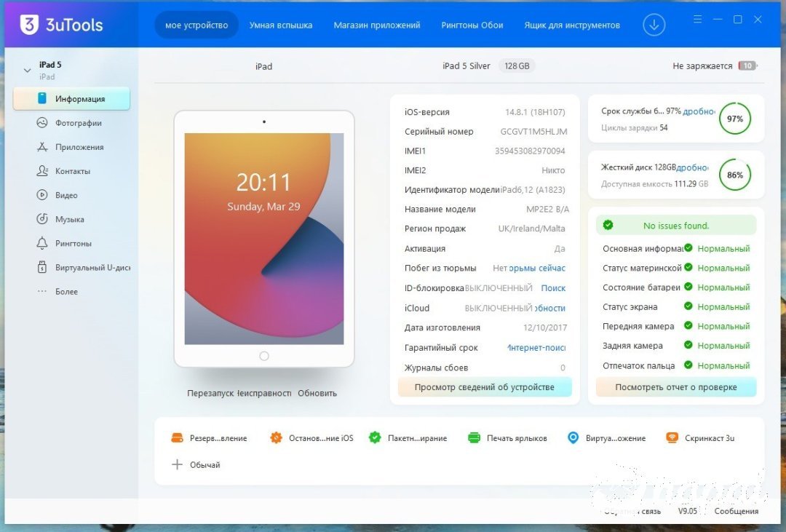Click the Резерв...вление backup icon
786x532 pixels.
coord(177,437)
